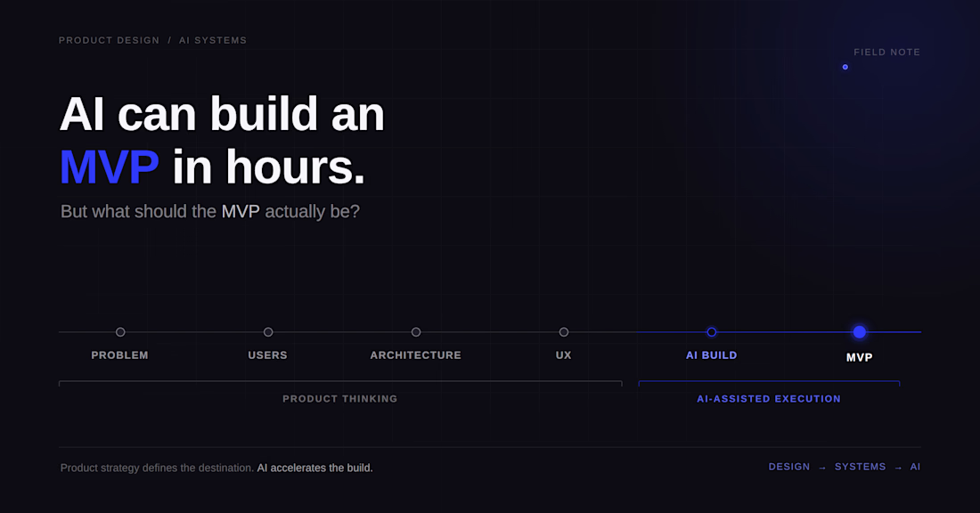
Task: Click the PROBLEM timeline node
Action: click(120, 332)
